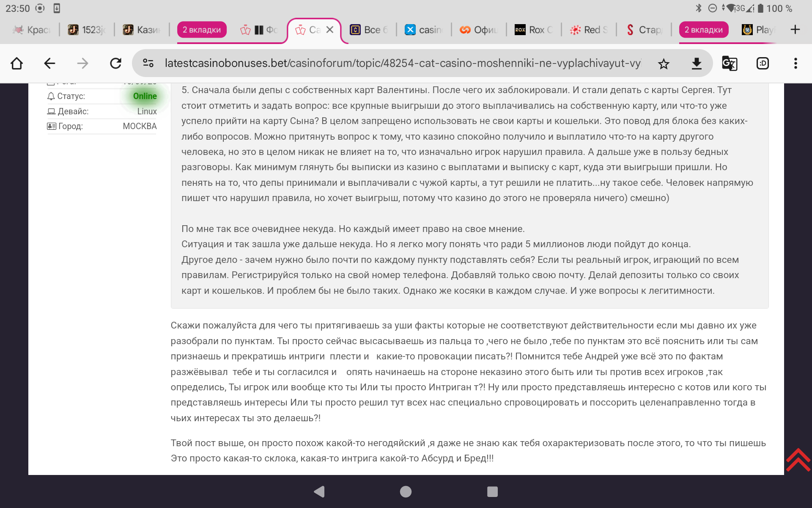The image size is (812, 508).
Task: Expand the first '2 вкладки' tab group
Action: tap(202, 30)
